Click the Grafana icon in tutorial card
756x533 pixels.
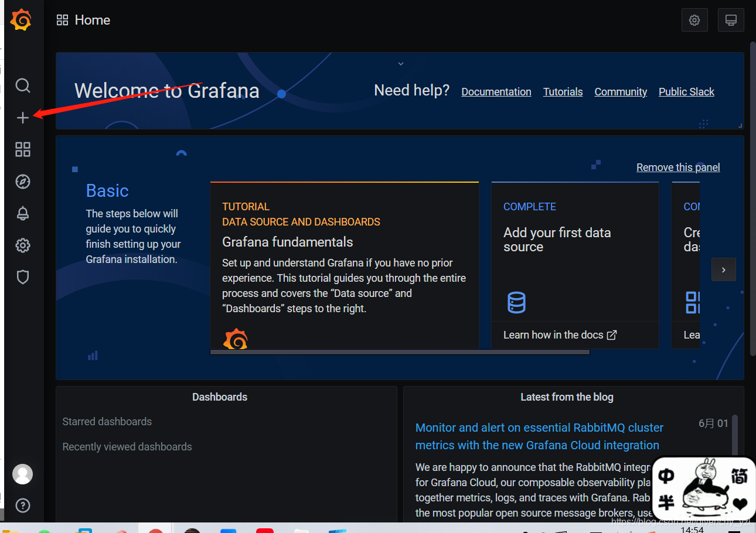236,339
